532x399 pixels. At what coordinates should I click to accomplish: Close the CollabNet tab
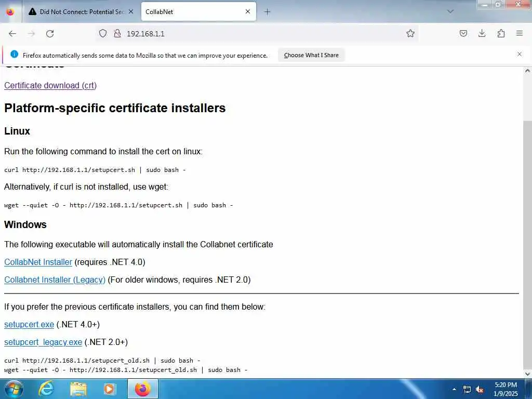(x=248, y=11)
